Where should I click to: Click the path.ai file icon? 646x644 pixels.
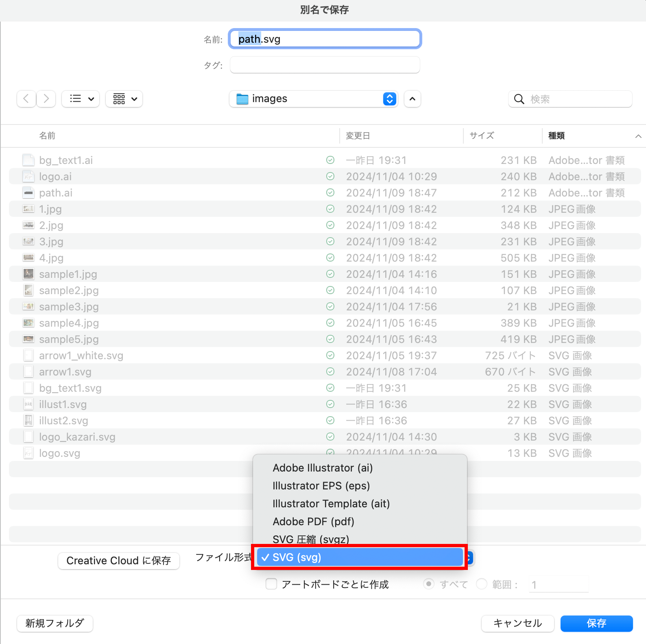(28, 193)
